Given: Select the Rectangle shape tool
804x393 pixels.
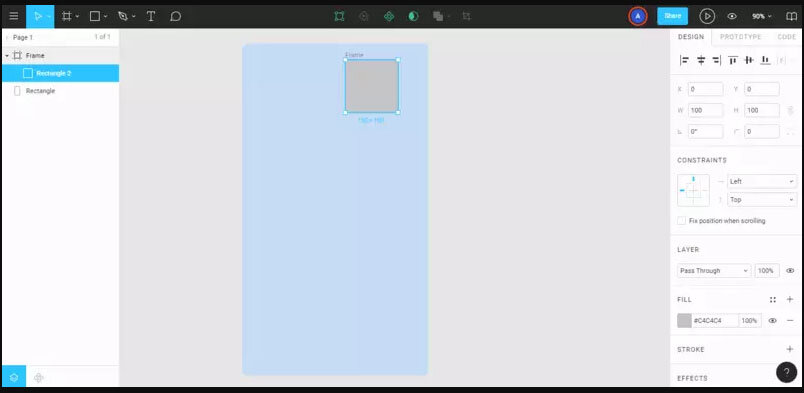Looking at the screenshot, I should click(x=95, y=16).
